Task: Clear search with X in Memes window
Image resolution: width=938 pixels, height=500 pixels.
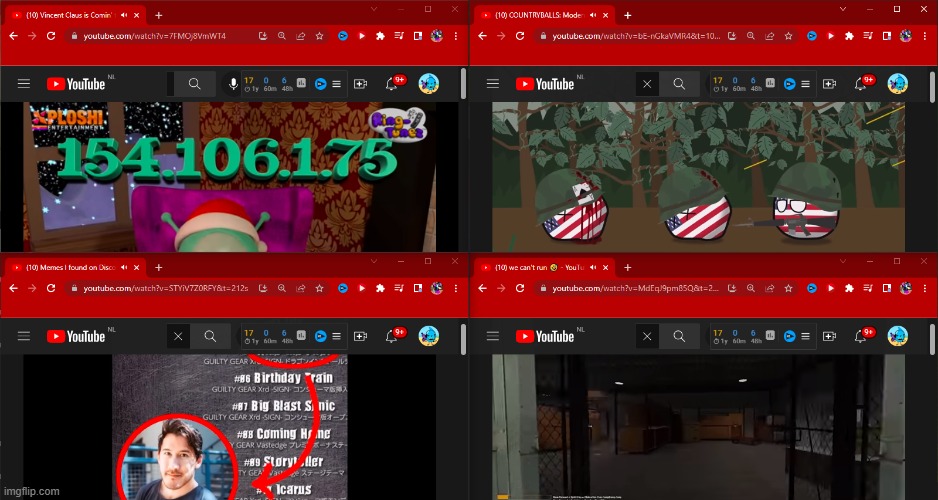Action: click(x=178, y=336)
